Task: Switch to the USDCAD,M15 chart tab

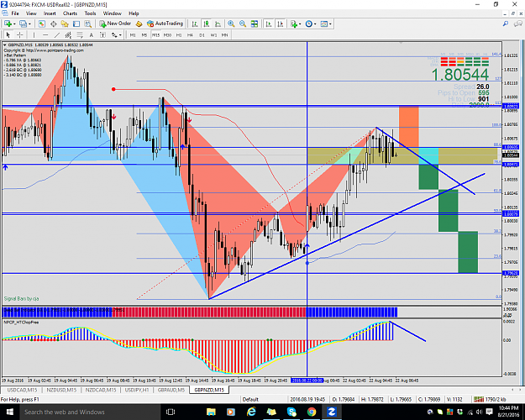Action: pyautogui.click(x=22, y=390)
